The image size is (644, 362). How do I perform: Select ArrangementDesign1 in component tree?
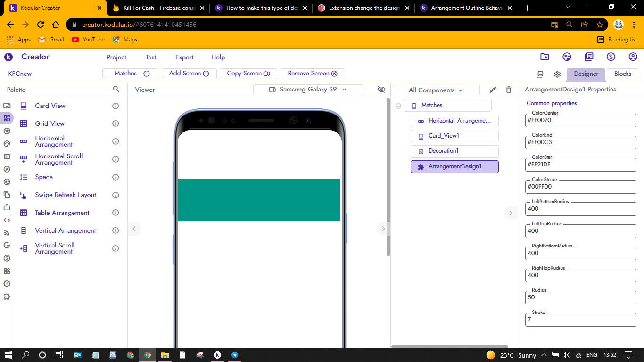(454, 166)
